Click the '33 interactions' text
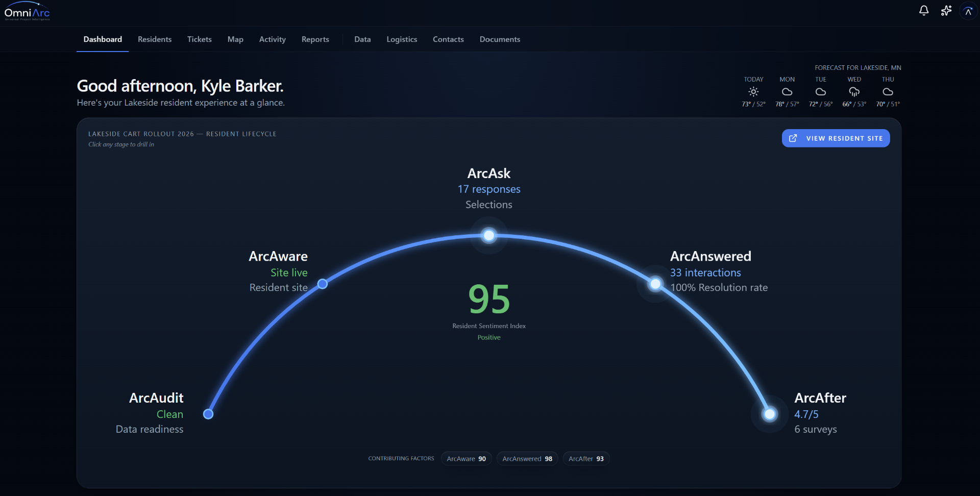This screenshot has height=496, width=980. [705, 273]
